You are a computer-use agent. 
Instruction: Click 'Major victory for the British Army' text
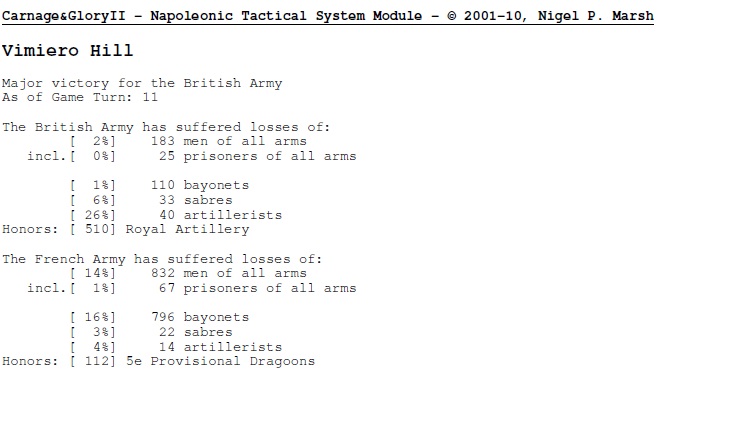tap(142, 84)
